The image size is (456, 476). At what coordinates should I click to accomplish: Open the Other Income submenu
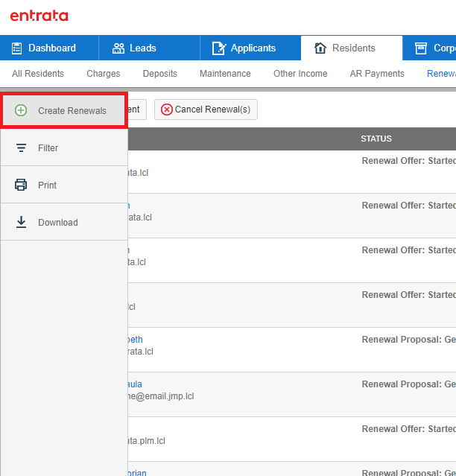click(300, 74)
